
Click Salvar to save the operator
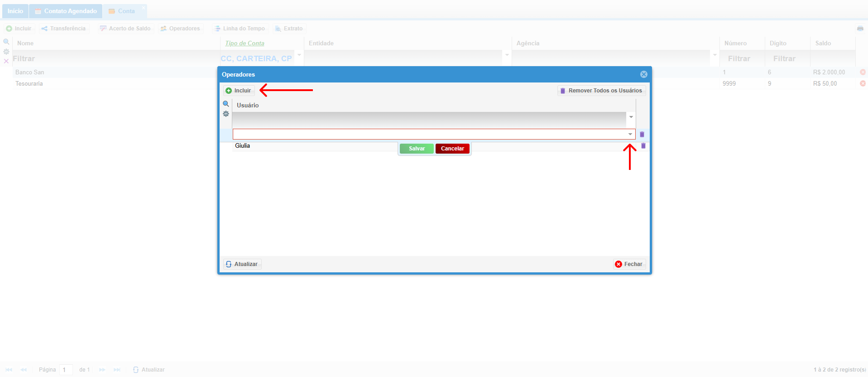[x=417, y=149]
